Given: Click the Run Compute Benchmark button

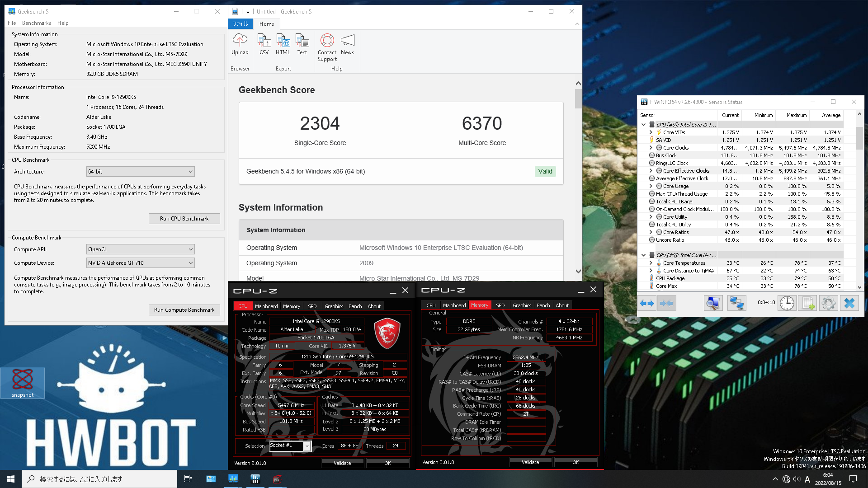Looking at the screenshot, I should click(184, 310).
